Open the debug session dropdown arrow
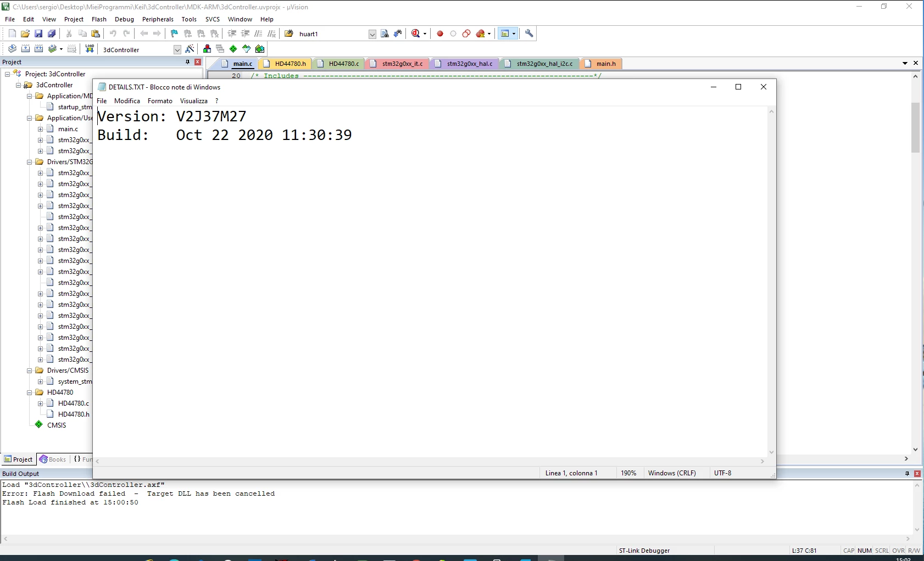This screenshot has height=561, width=924. (x=425, y=34)
